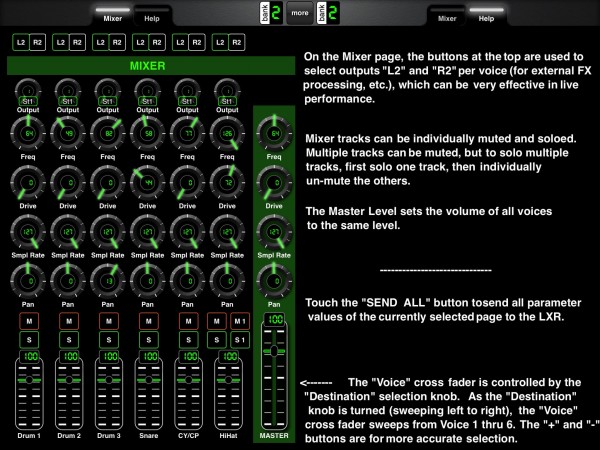Screen dimensions: 600x450
Task: Click the MASTER volume fader
Action: click(274, 375)
